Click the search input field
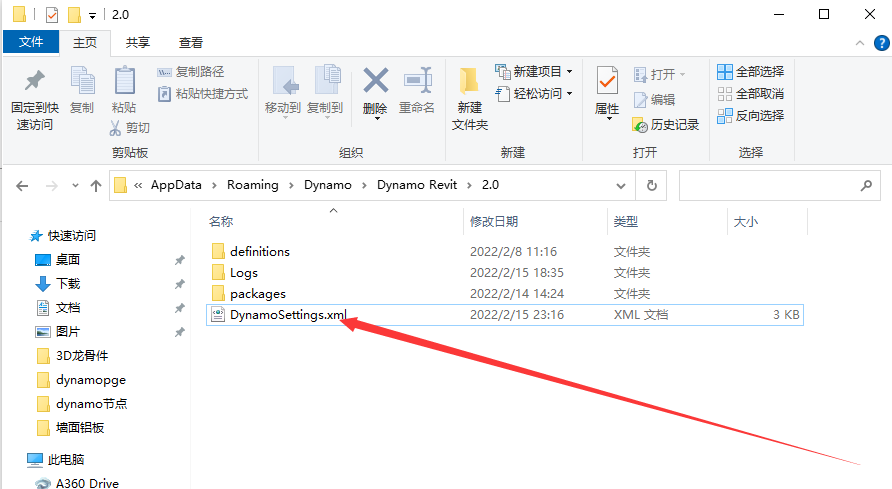This screenshot has height=489, width=892. (779, 185)
